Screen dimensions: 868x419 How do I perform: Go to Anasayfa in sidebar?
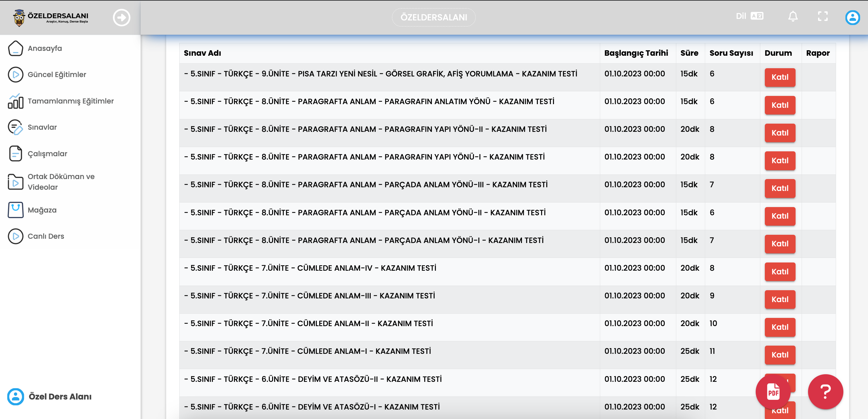coord(44,48)
